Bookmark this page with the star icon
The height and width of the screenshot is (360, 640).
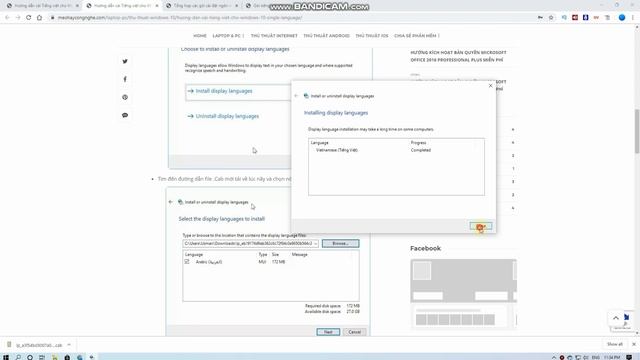[x=551, y=18]
